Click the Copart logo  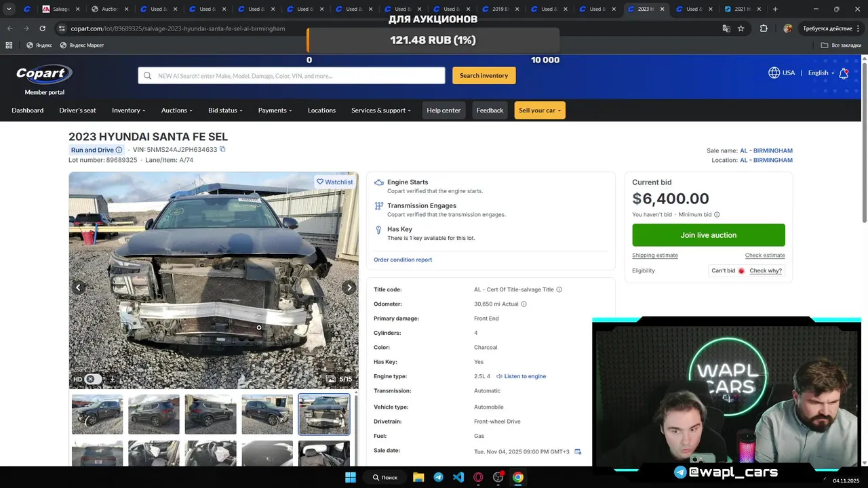44,74
